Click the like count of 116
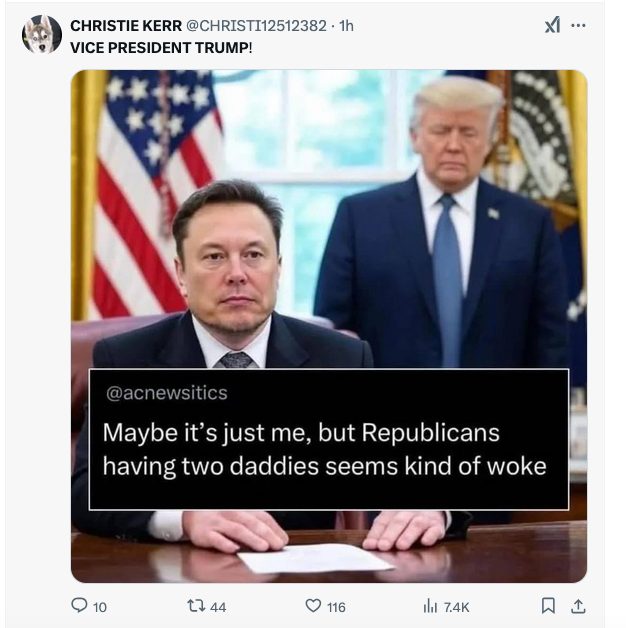Screen dimensions: 626x628 coord(336,607)
